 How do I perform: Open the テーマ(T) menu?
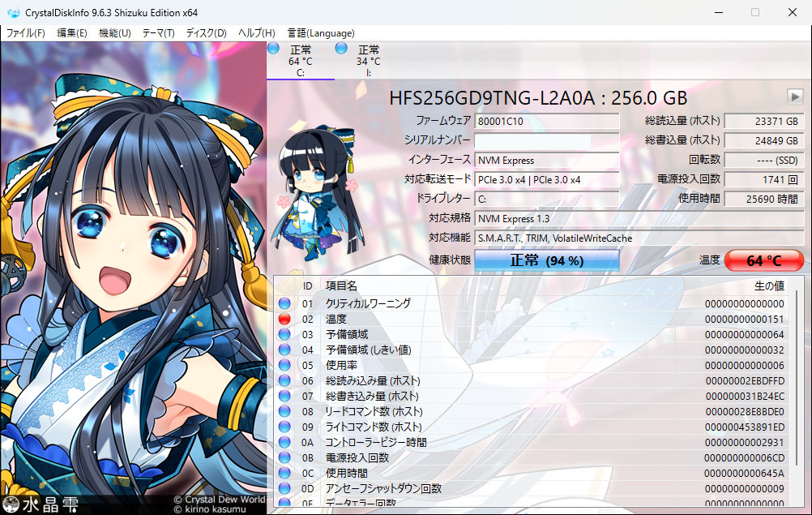158,33
